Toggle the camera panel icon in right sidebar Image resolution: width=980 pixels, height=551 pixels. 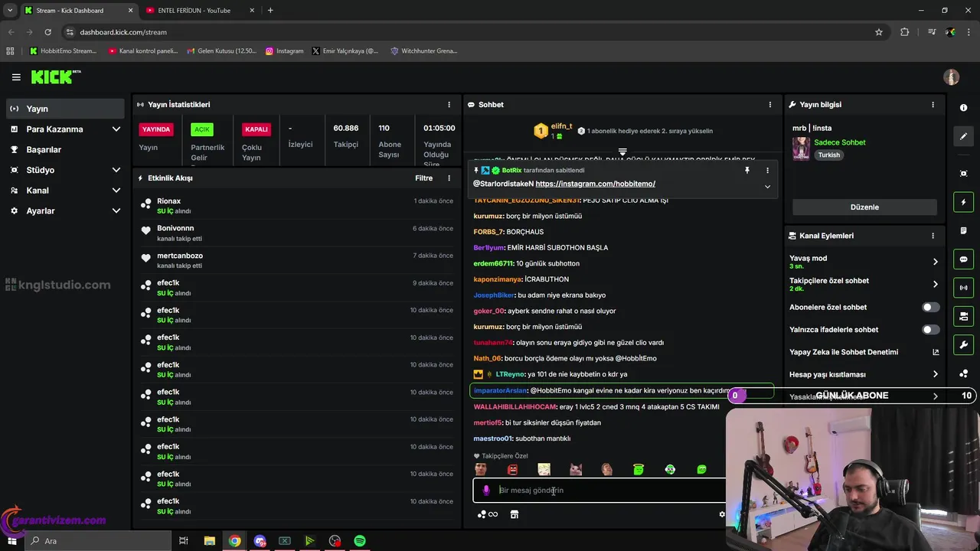[963, 316]
